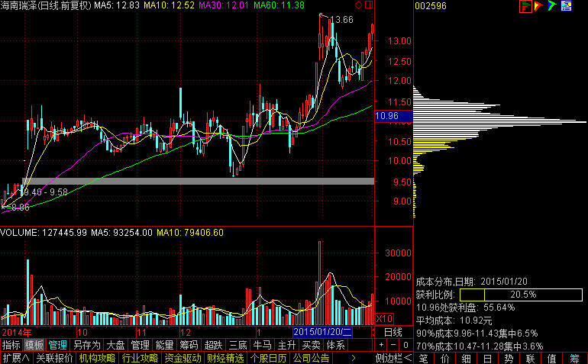
Task: Click the red-yellow flame chip icon
Action: 538,6
